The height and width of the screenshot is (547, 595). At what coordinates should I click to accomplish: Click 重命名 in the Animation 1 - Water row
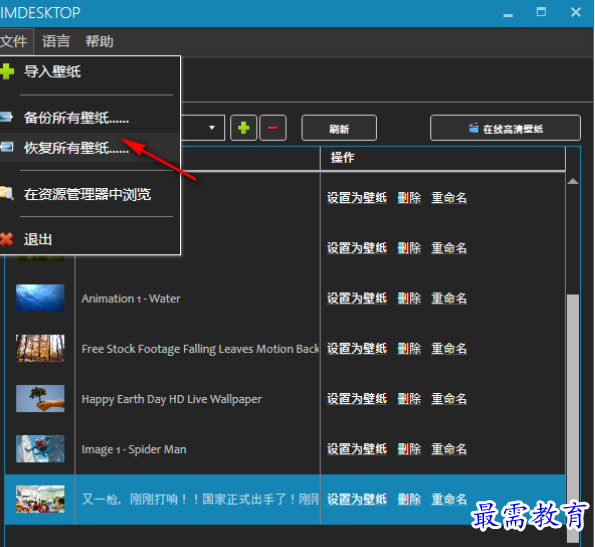[x=449, y=298]
